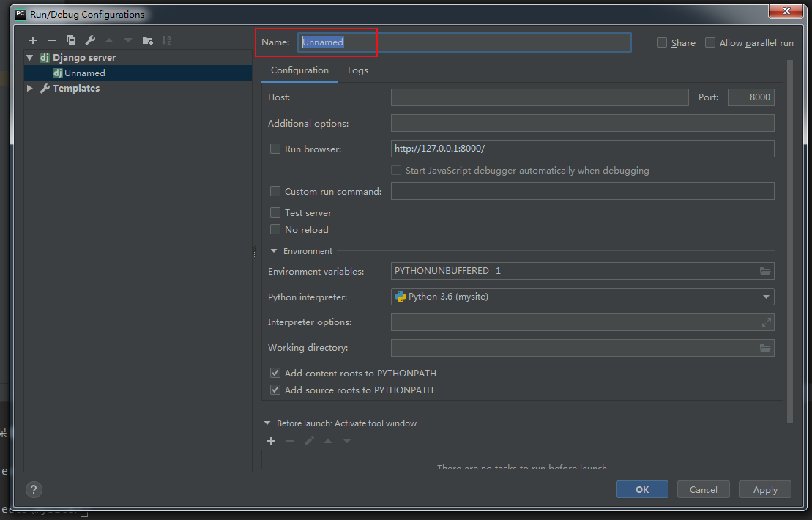Screen dimensions: 812x520
Task: Add a new run configuration
Action: coord(33,40)
